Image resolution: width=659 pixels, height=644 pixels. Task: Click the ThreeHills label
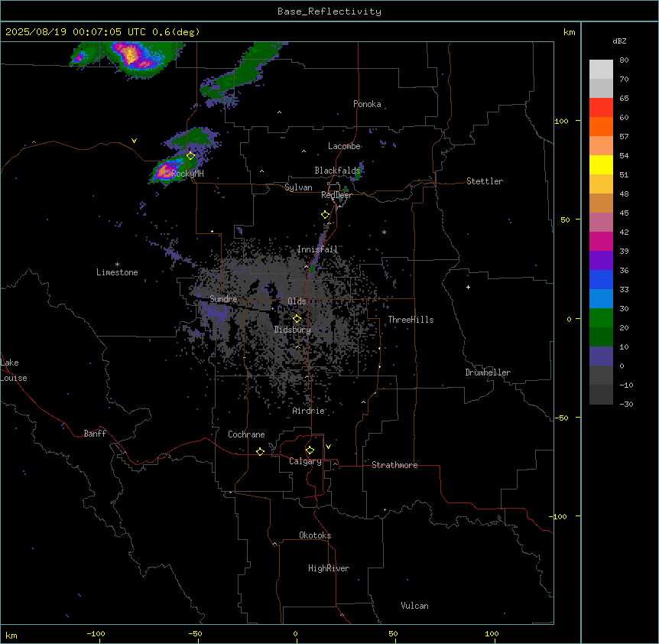click(411, 320)
